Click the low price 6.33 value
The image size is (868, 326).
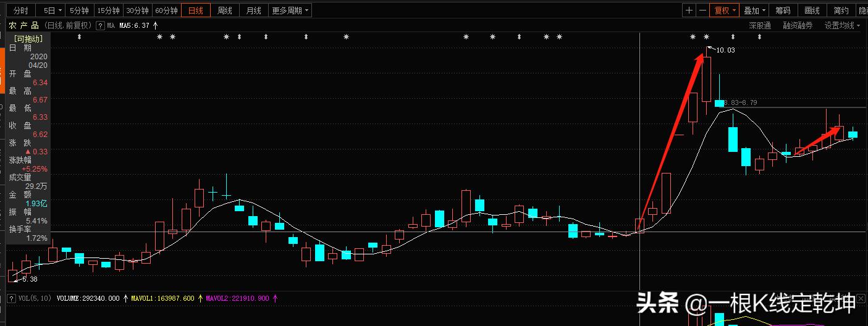[x=40, y=117]
